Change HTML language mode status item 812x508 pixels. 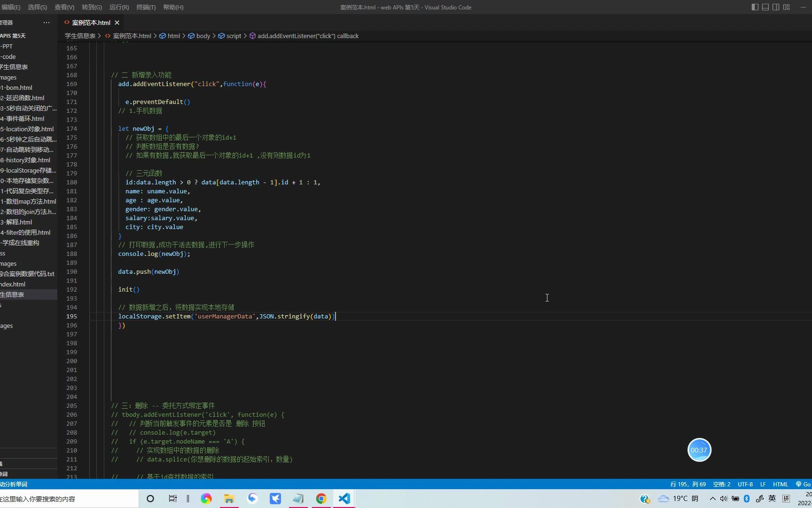coord(780,484)
